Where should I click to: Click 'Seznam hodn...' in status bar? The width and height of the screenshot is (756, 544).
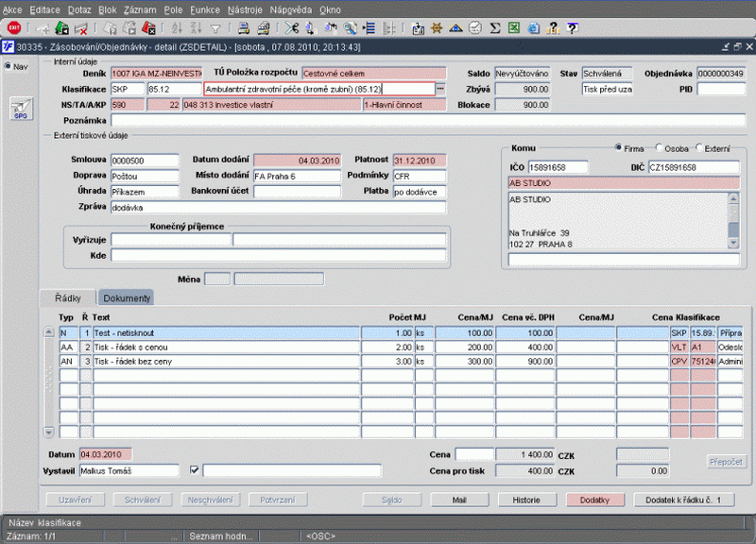coord(221,535)
